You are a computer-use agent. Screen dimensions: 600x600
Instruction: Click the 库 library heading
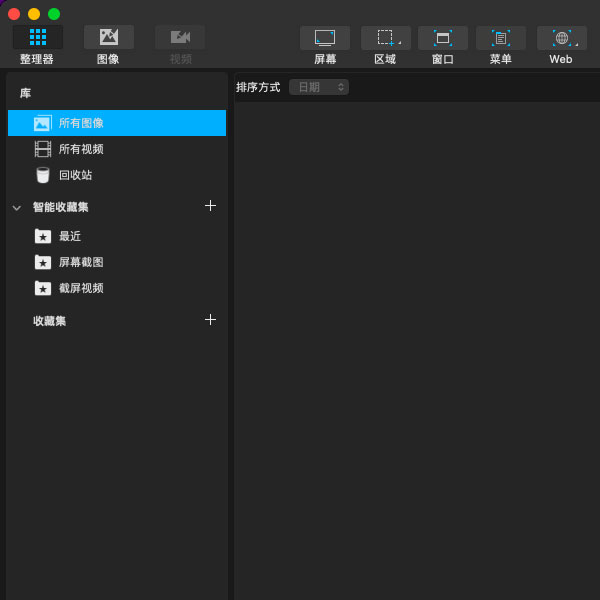point(26,93)
